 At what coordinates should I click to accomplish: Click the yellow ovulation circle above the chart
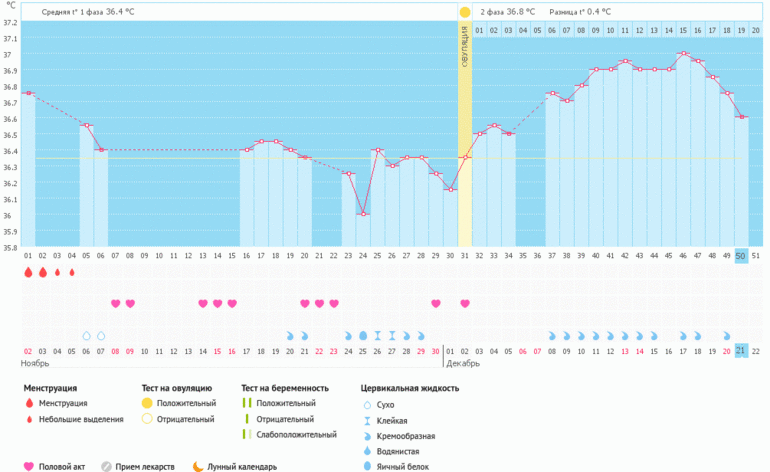click(x=464, y=12)
